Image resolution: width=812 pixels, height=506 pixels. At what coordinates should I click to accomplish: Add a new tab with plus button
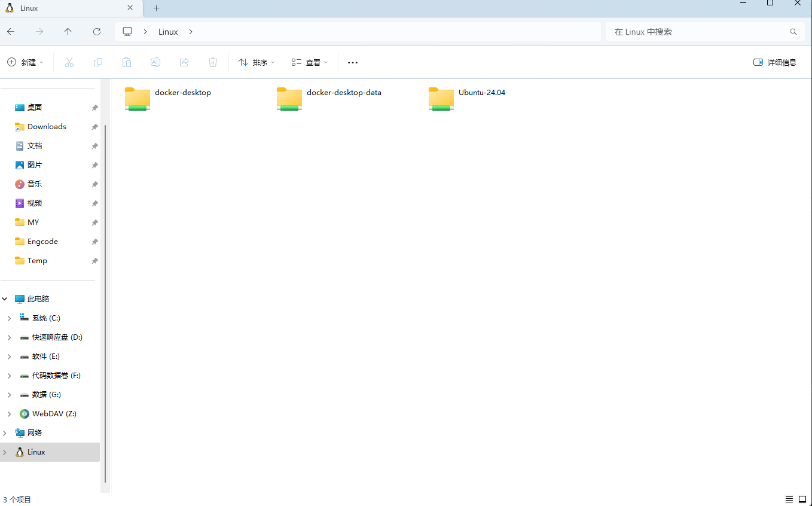(157, 8)
